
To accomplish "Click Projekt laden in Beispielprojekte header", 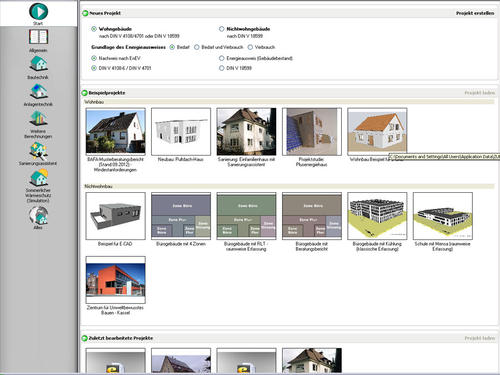I will (480, 93).
